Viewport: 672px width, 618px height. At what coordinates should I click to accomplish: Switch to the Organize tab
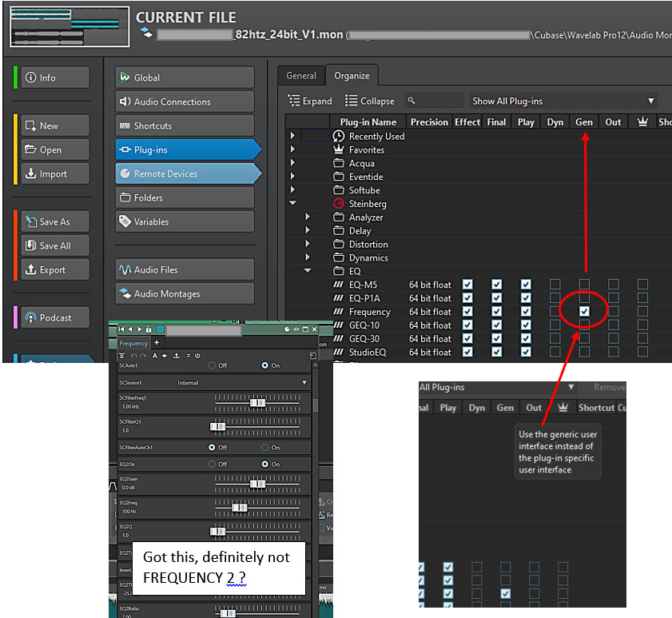[352, 76]
